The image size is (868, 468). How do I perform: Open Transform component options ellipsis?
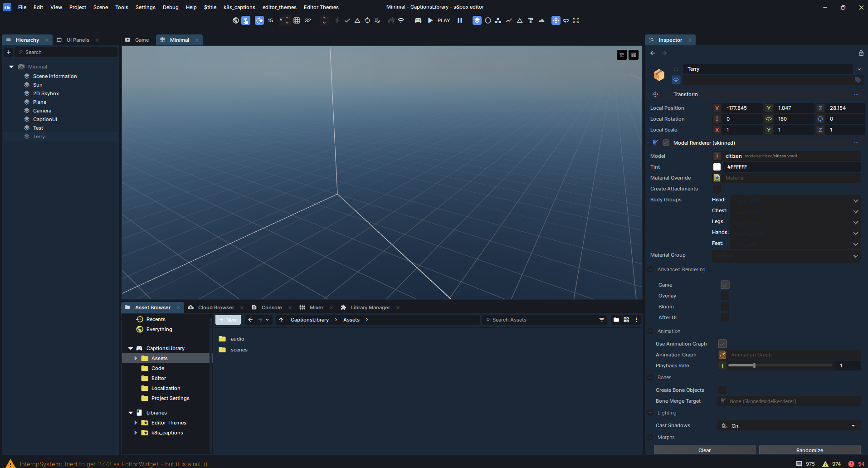(x=856, y=94)
